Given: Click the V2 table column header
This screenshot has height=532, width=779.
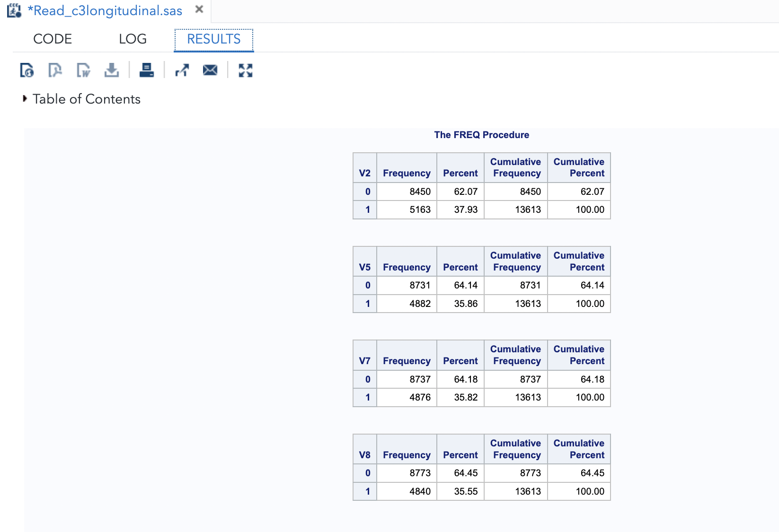Looking at the screenshot, I should (x=365, y=173).
